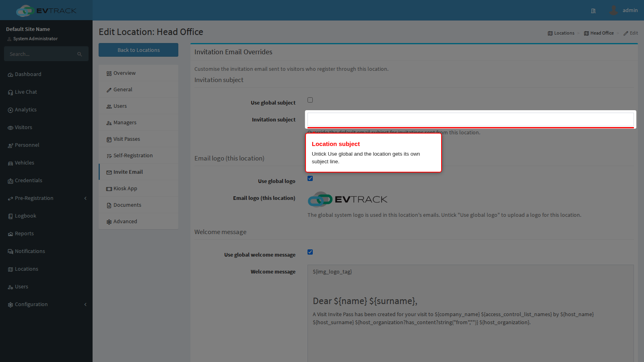
Task: Click the Advanced settings gear icon
Action: click(x=109, y=222)
